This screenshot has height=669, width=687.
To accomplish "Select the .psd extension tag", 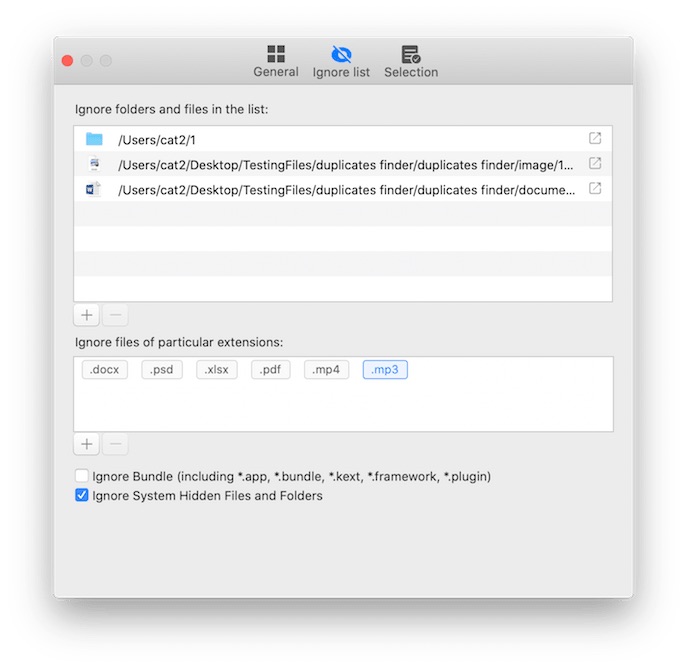I will [162, 369].
